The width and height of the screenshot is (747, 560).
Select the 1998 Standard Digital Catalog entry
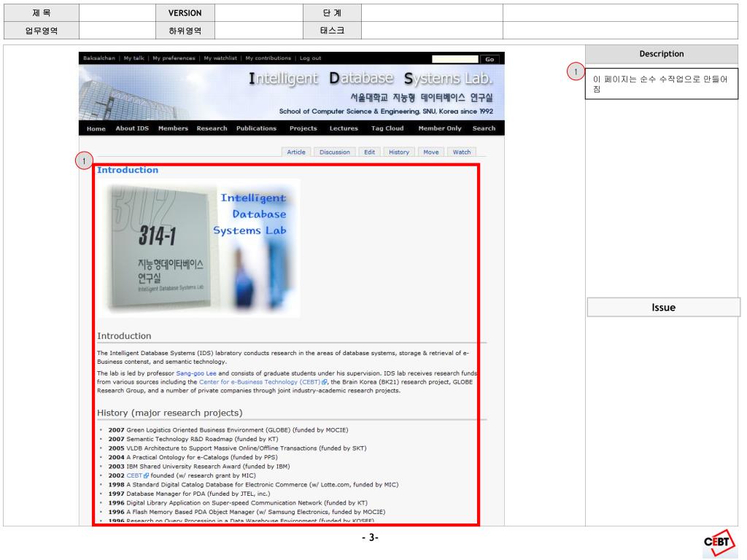253,485
